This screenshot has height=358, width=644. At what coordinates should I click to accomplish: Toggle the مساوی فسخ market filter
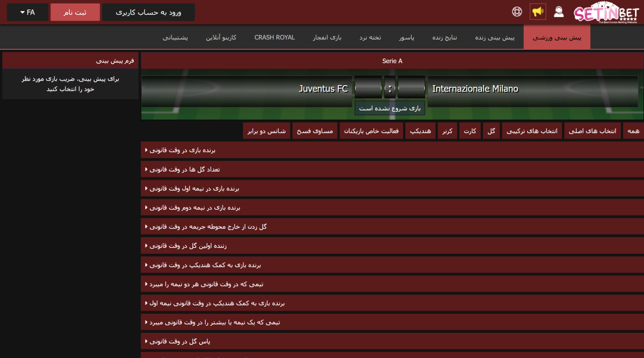pyautogui.click(x=315, y=130)
